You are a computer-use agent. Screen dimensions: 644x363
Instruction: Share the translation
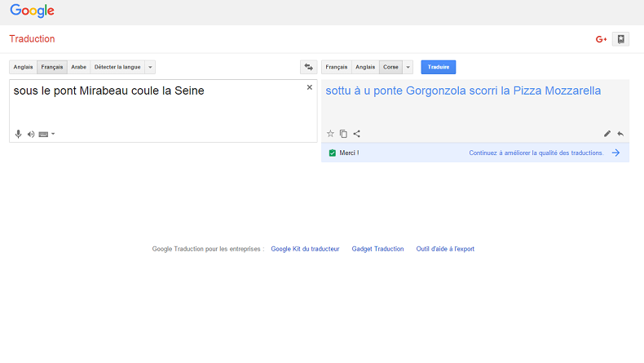tap(356, 134)
